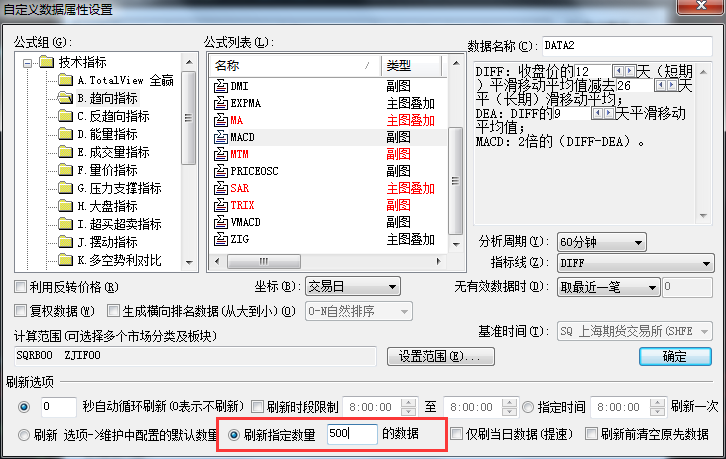Click the G.压力支撑指标 folder icon
Image resolution: width=726 pixels, height=459 pixels.
pyautogui.click(x=65, y=188)
